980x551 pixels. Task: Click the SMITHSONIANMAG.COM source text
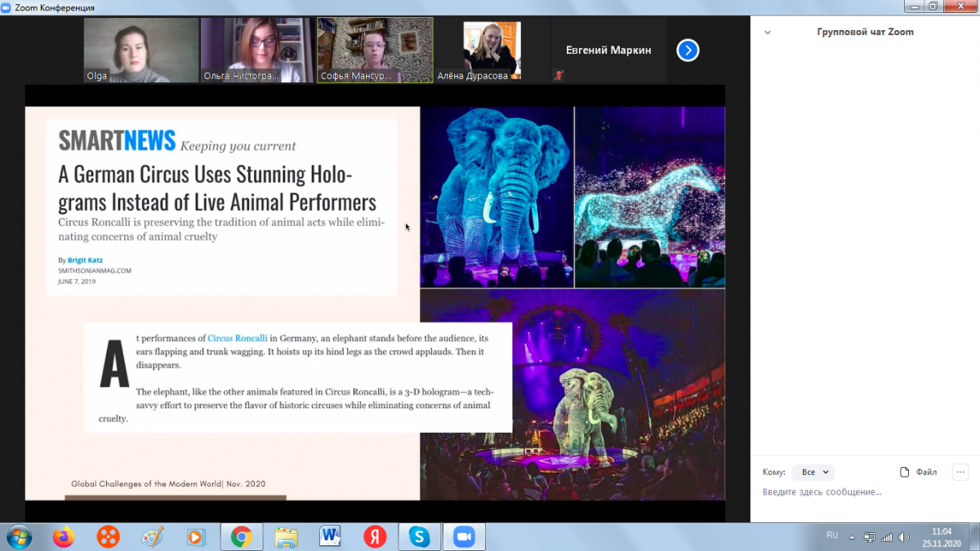(x=95, y=270)
